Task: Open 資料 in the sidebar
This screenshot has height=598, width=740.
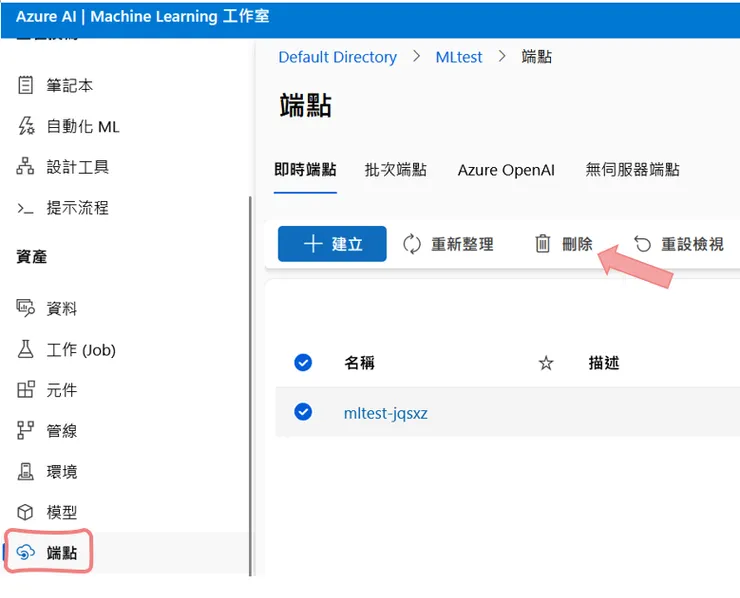Action: point(61,309)
